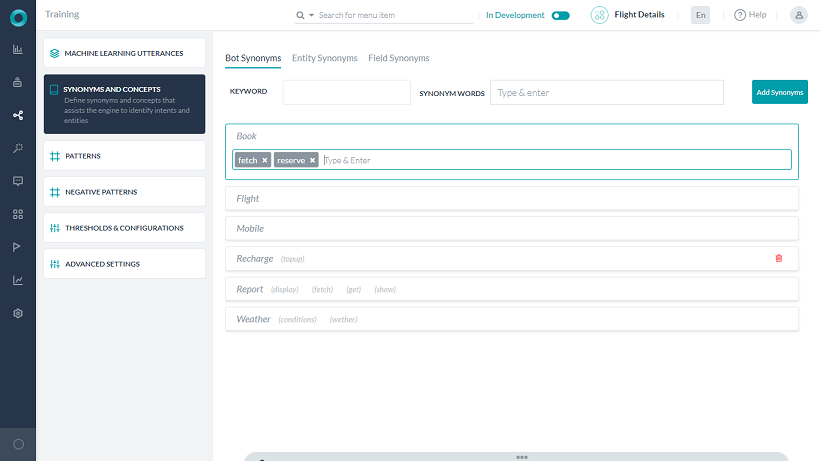Open the natural language training sidebar icon
Screen dimensions: 820x461
(18, 115)
